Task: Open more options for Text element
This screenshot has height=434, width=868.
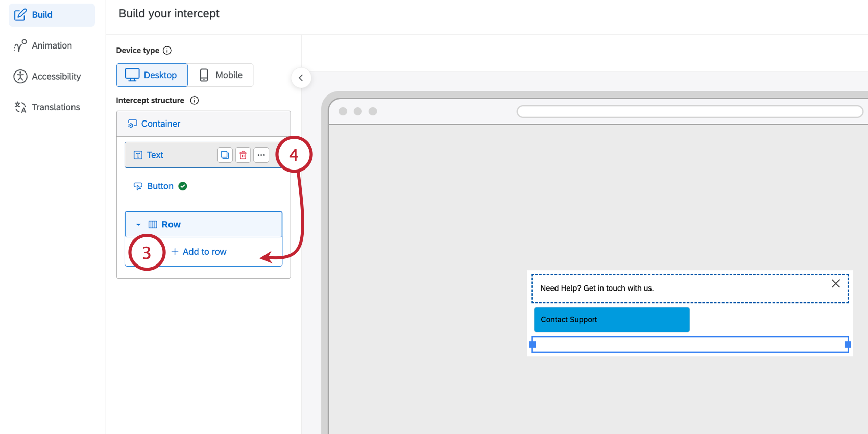Action: tap(261, 155)
